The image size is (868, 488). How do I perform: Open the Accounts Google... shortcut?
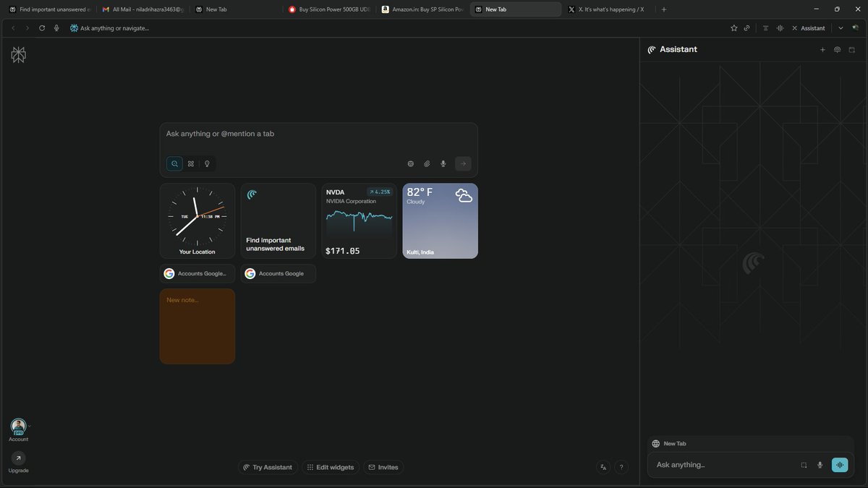tap(197, 273)
